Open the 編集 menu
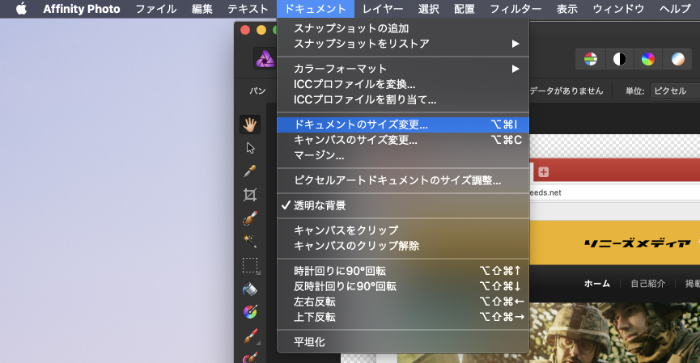 202,9
